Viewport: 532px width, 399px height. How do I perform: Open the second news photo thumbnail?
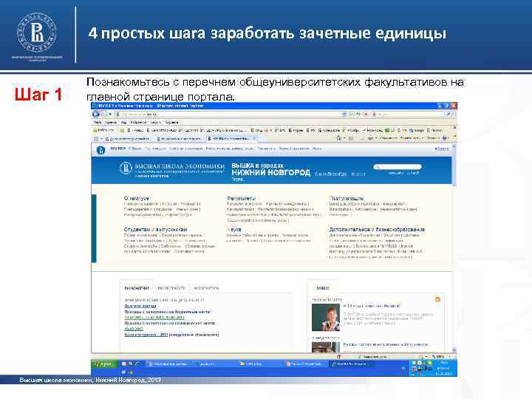click(x=326, y=347)
